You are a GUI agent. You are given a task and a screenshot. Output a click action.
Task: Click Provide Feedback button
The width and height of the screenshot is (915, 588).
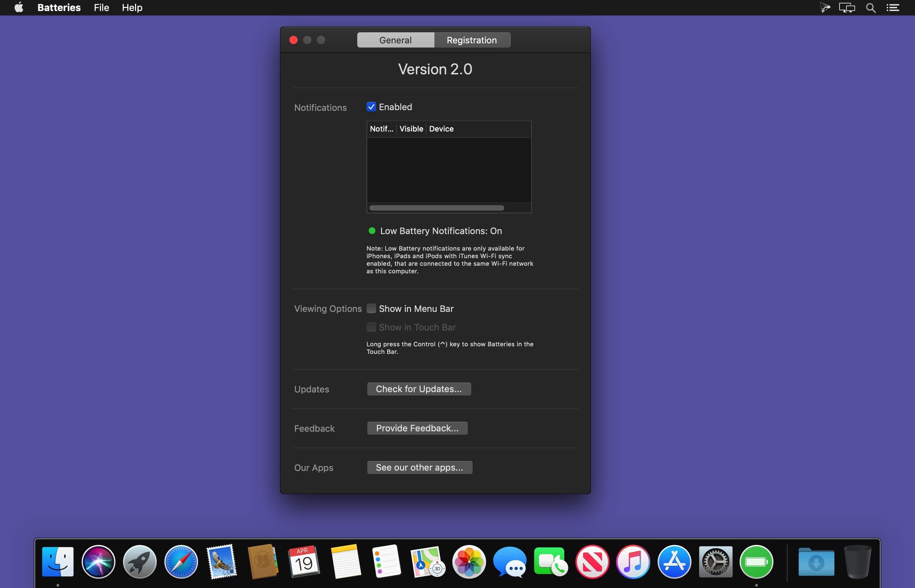pos(417,428)
